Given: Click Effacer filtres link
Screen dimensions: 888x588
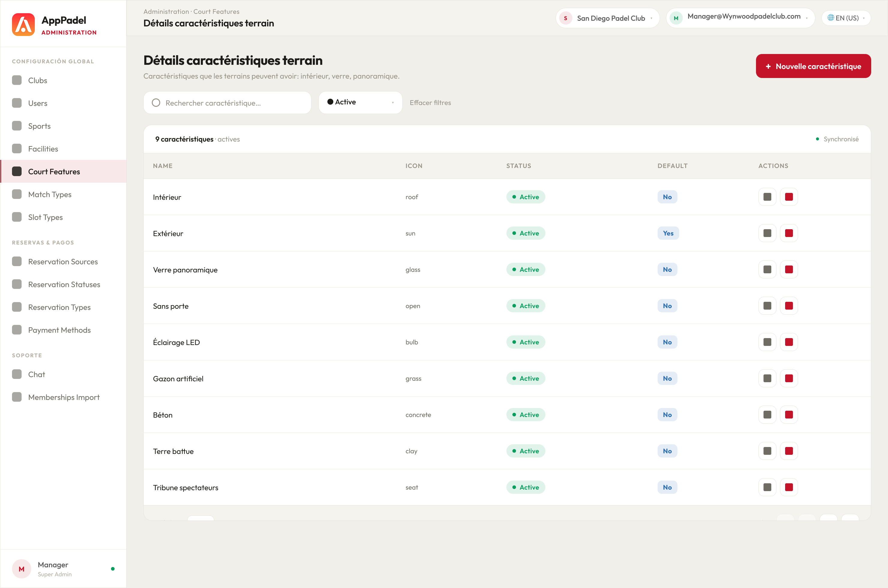Looking at the screenshot, I should point(430,103).
